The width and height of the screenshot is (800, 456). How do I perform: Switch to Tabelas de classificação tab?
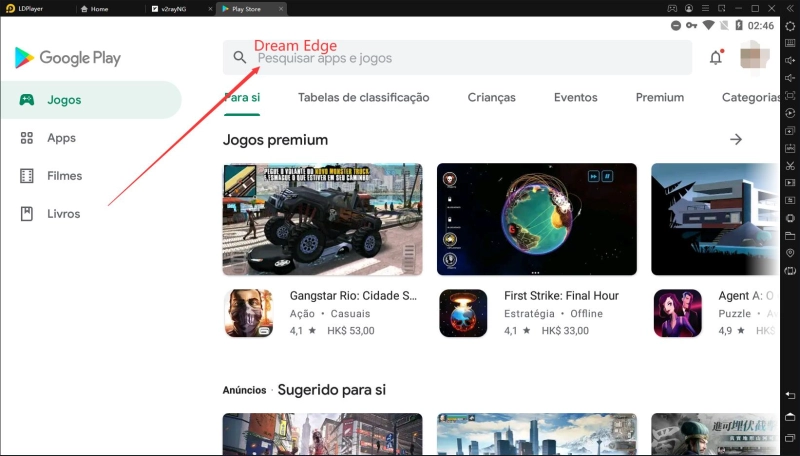[x=363, y=98]
